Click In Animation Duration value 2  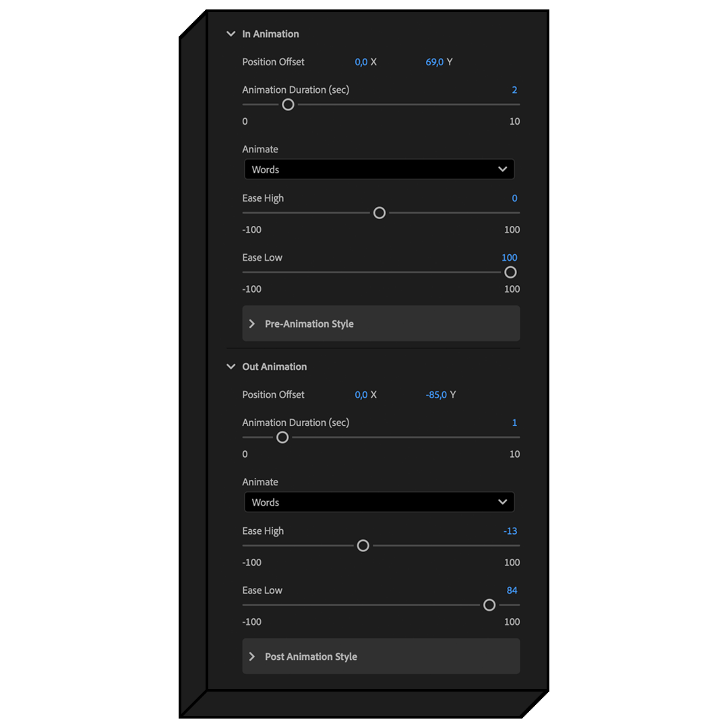pyautogui.click(x=514, y=90)
